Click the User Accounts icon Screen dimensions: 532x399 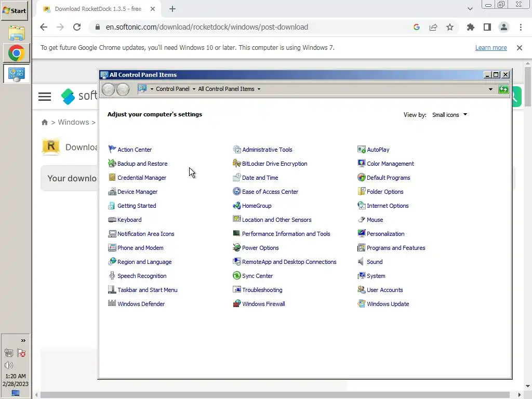pyautogui.click(x=362, y=290)
